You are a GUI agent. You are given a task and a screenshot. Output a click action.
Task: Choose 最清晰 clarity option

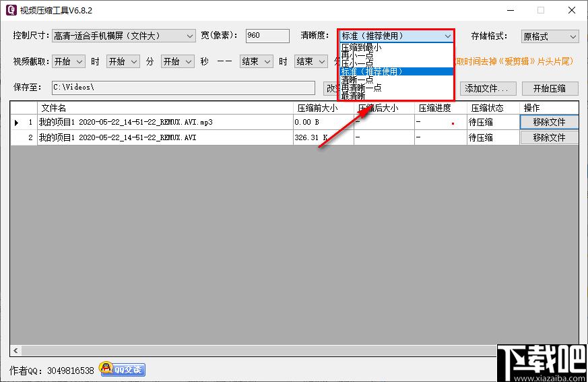pos(396,96)
